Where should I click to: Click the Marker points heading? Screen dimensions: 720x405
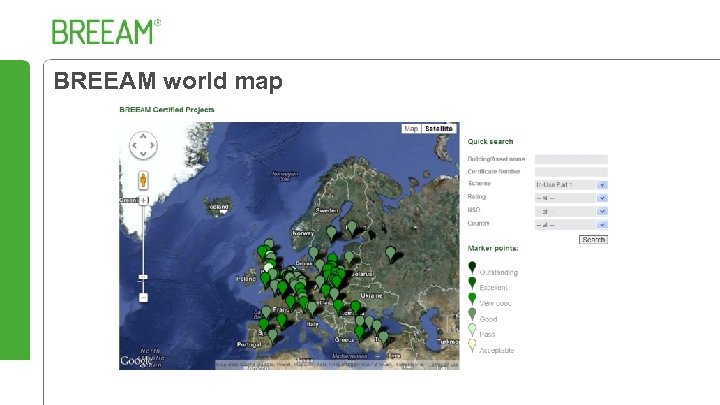point(493,248)
